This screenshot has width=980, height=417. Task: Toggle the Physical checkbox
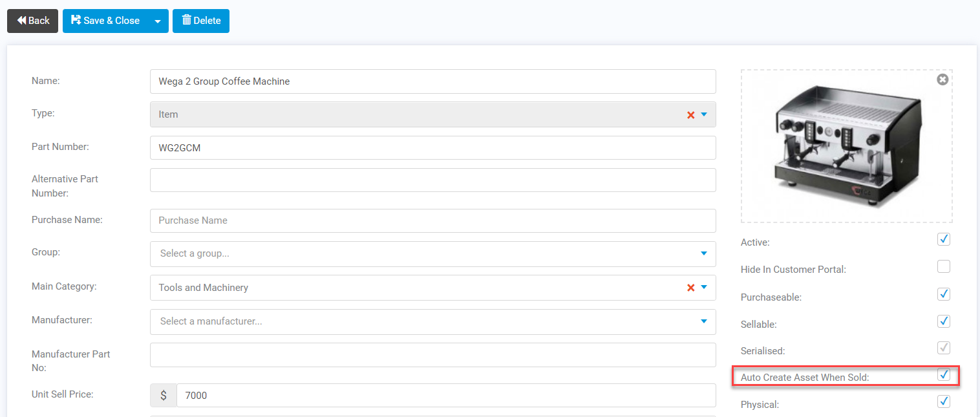(944, 402)
